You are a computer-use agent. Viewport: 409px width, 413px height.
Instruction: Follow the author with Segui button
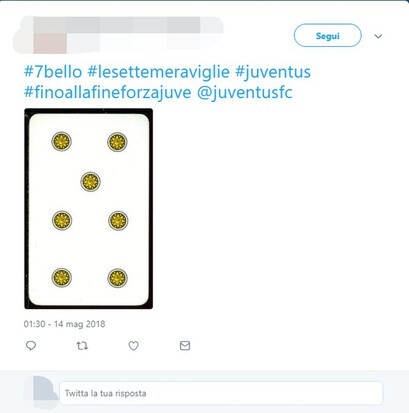[x=327, y=35]
